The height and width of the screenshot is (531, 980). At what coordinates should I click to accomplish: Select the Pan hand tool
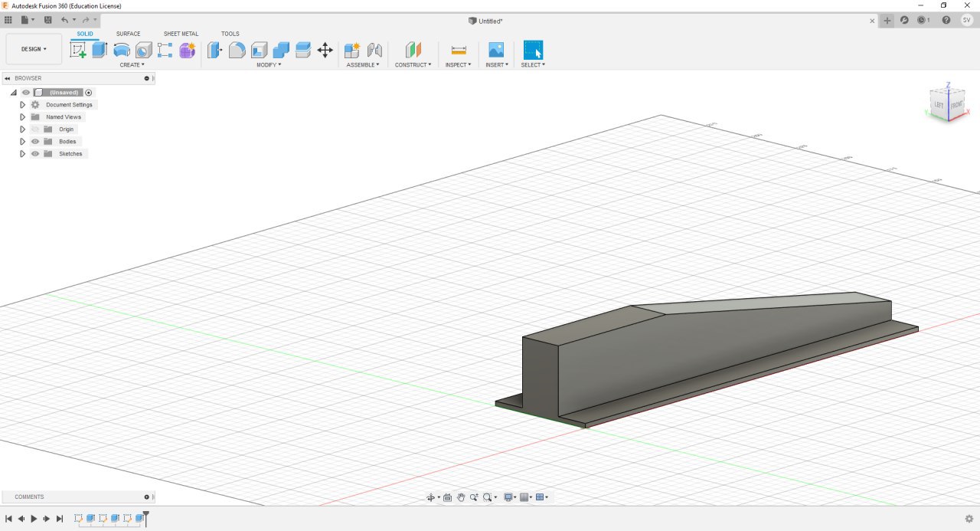[461, 497]
